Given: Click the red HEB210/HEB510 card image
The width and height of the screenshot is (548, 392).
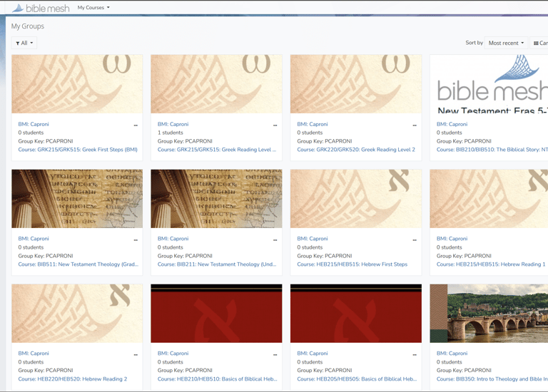Looking at the screenshot, I should (x=216, y=313).
